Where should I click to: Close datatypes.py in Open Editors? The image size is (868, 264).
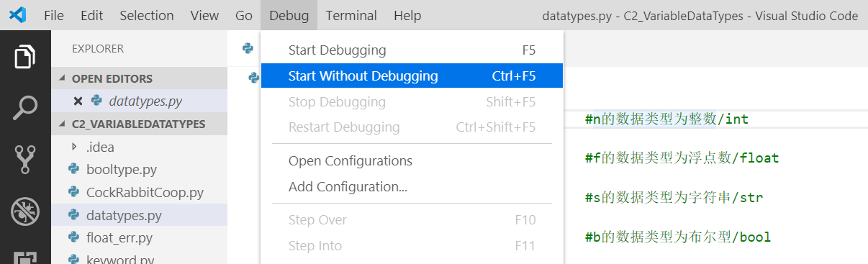click(x=78, y=101)
